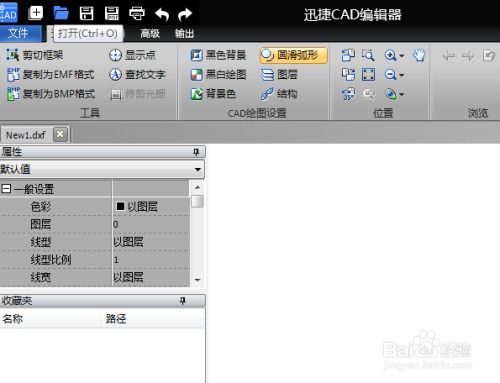
Task: Fit drawing to window icon
Action: (368, 75)
